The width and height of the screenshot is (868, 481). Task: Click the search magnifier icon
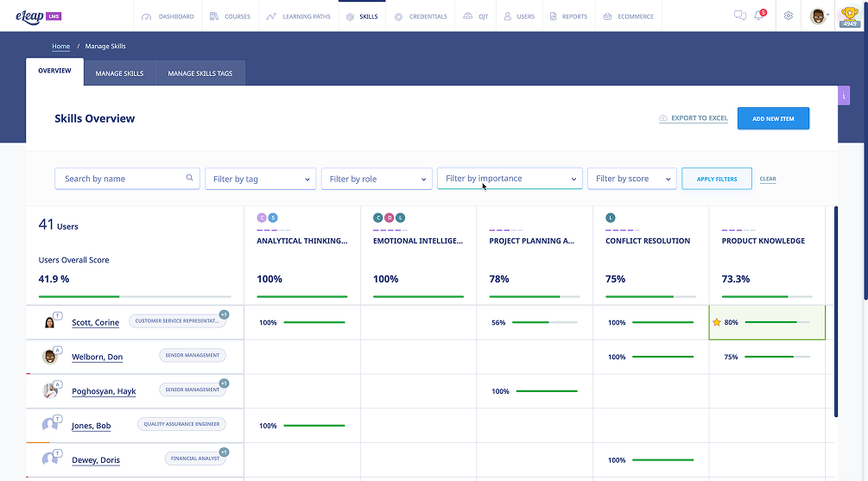[x=189, y=178]
